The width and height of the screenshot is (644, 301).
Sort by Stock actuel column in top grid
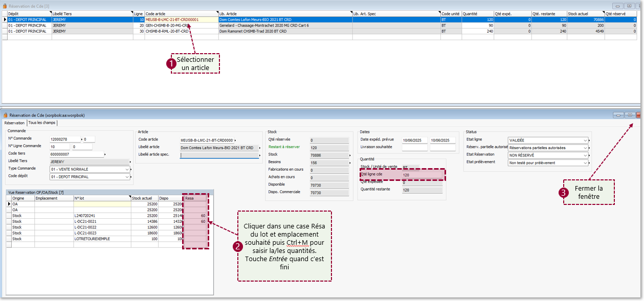(x=585, y=14)
